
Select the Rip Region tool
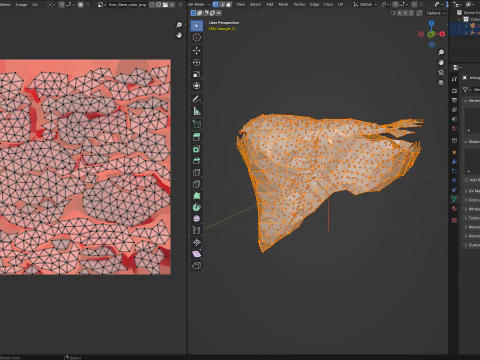pyautogui.click(x=197, y=266)
